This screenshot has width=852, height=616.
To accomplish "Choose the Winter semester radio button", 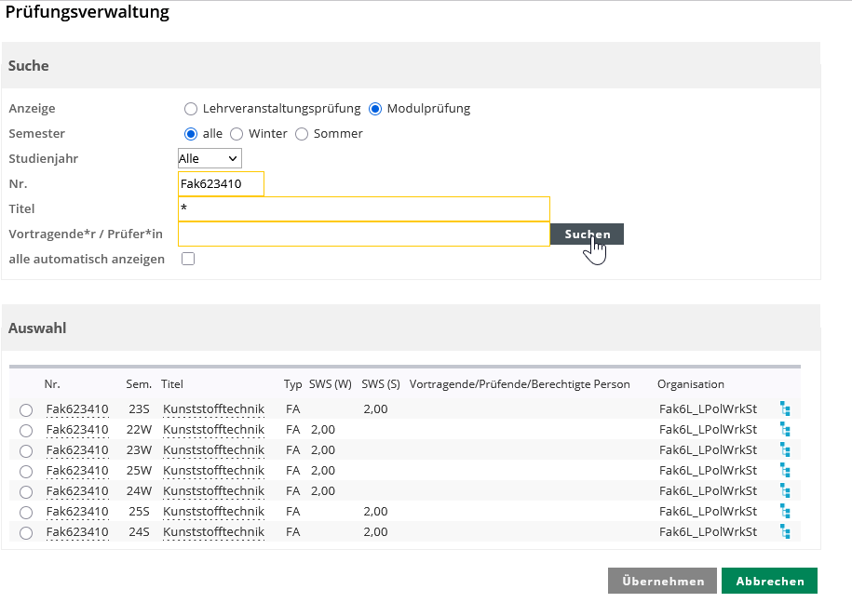I will (237, 133).
